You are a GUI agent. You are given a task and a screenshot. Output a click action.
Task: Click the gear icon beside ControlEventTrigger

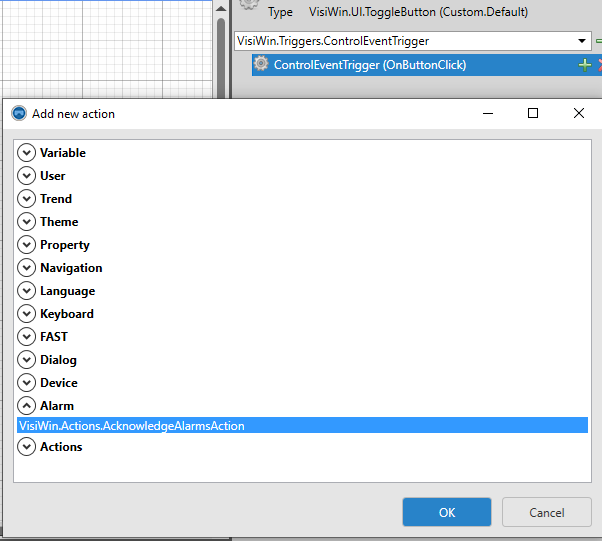coord(261,64)
